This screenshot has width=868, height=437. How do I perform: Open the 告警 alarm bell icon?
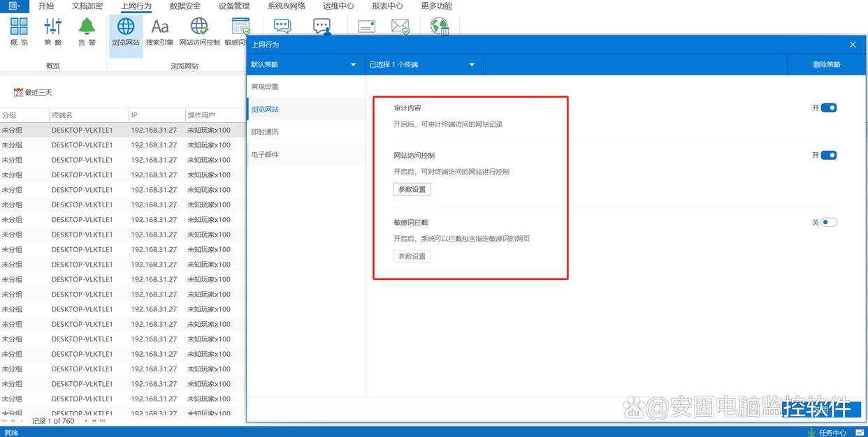pos(87,31)
